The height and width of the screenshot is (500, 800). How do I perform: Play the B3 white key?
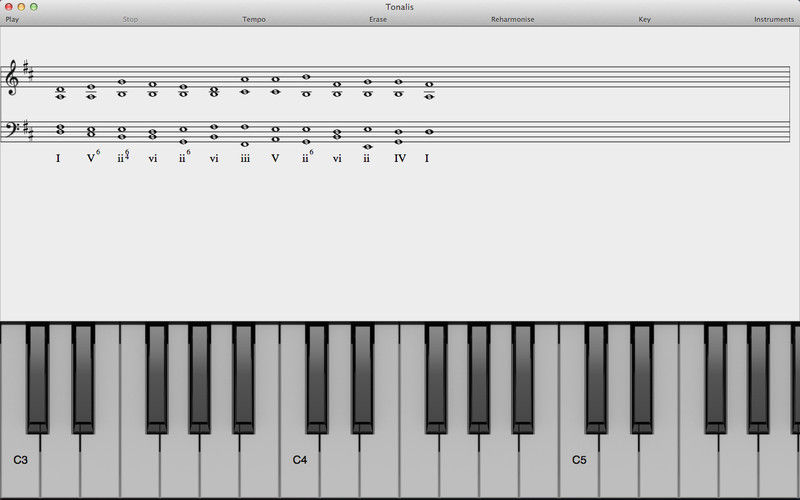coord(259,464)
